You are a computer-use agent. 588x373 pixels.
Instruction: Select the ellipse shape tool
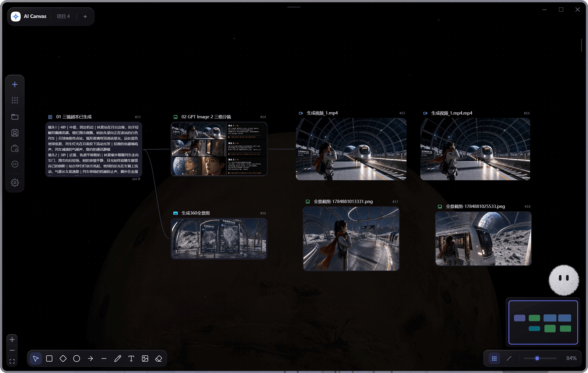(77, 359)
